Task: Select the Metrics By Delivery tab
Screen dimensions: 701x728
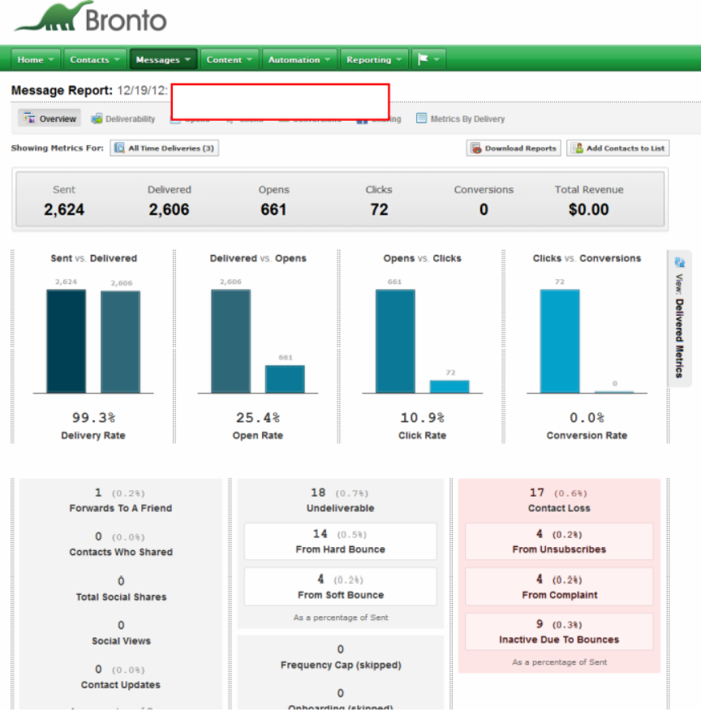Action: tap(467, 118)
